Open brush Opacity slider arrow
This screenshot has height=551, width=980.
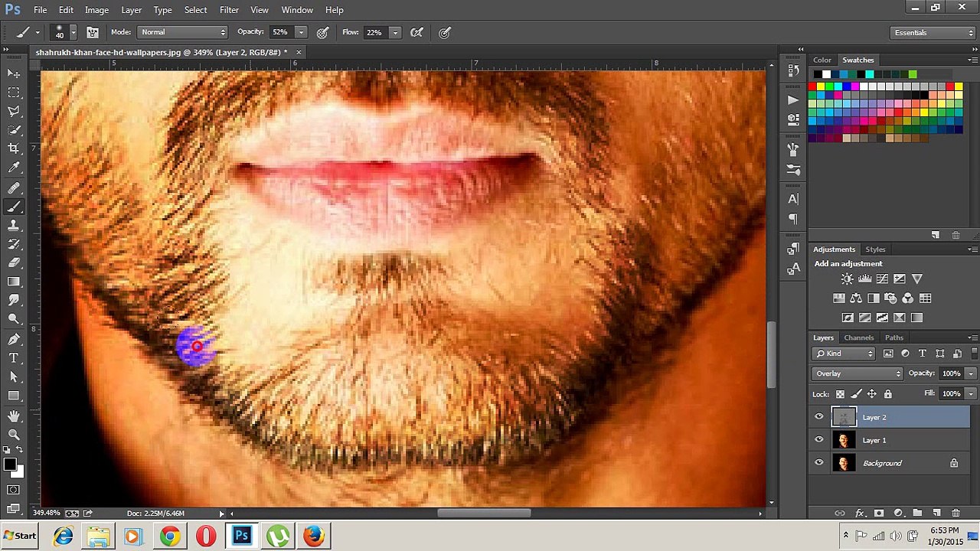click(x=301, y=32)
